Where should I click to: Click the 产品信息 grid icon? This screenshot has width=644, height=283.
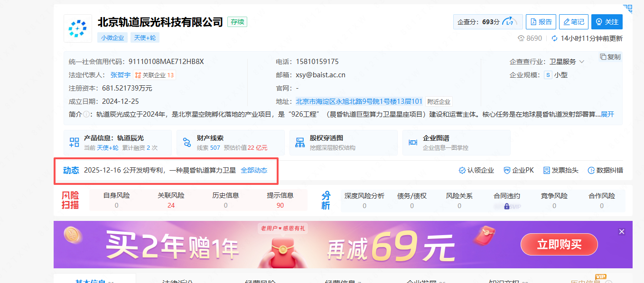coord(74,143)
